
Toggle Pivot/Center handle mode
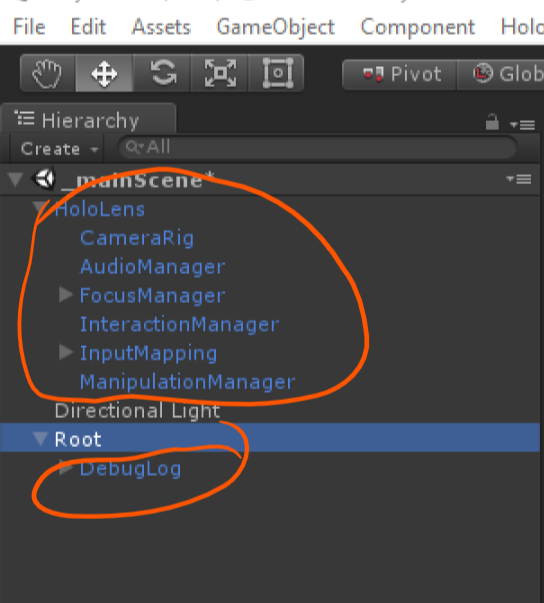[399, 75]
